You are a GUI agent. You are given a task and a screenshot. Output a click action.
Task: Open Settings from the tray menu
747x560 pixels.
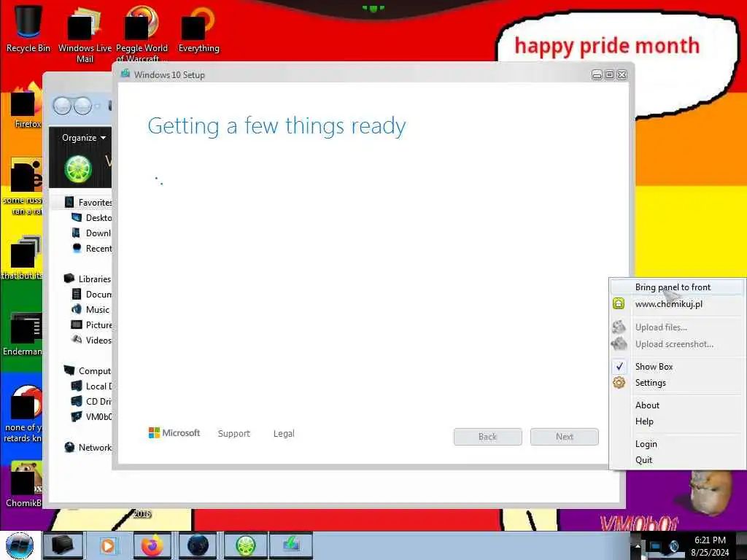(677, 383)
